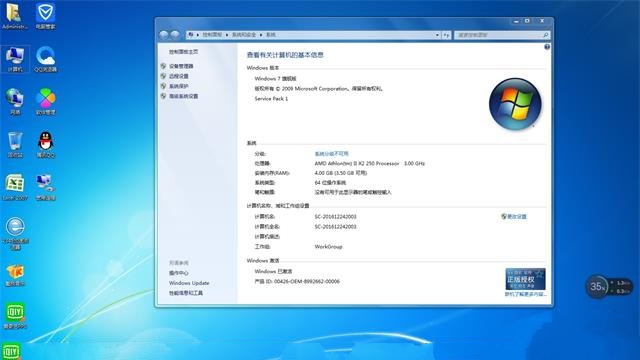This screenshot has height=360, width=640.
Task: Select the Microsoft Corporation copyright line
Action: point(318,89)
